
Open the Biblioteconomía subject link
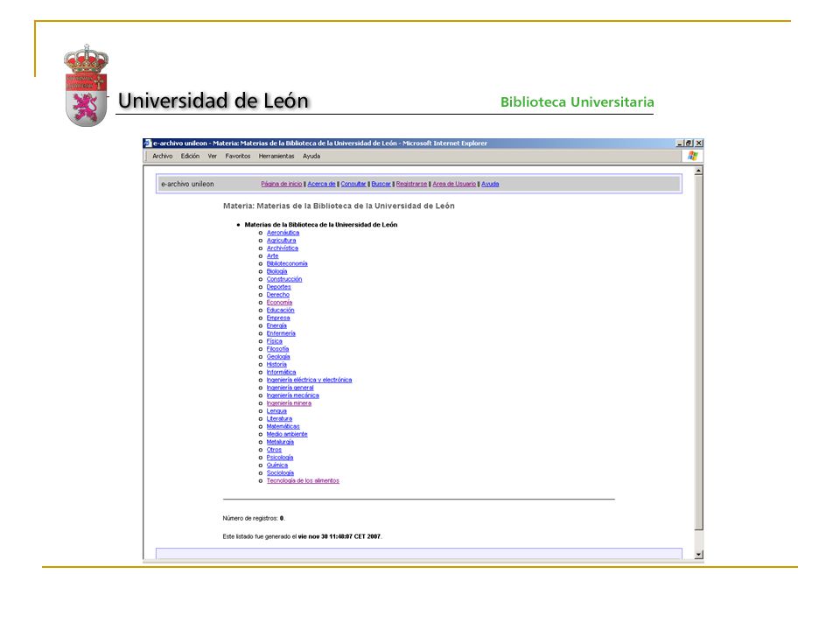pyautogui.click(x=287, y=263)
